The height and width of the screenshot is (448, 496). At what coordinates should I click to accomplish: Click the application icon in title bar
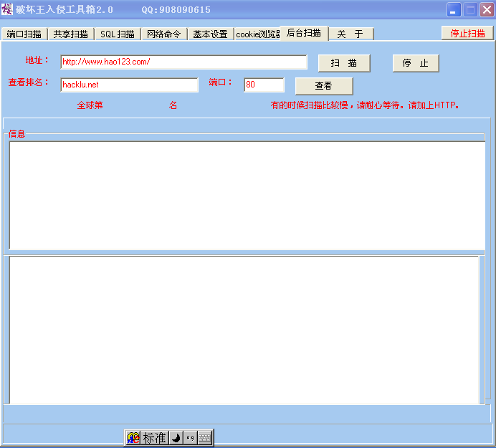click(7, 9)
